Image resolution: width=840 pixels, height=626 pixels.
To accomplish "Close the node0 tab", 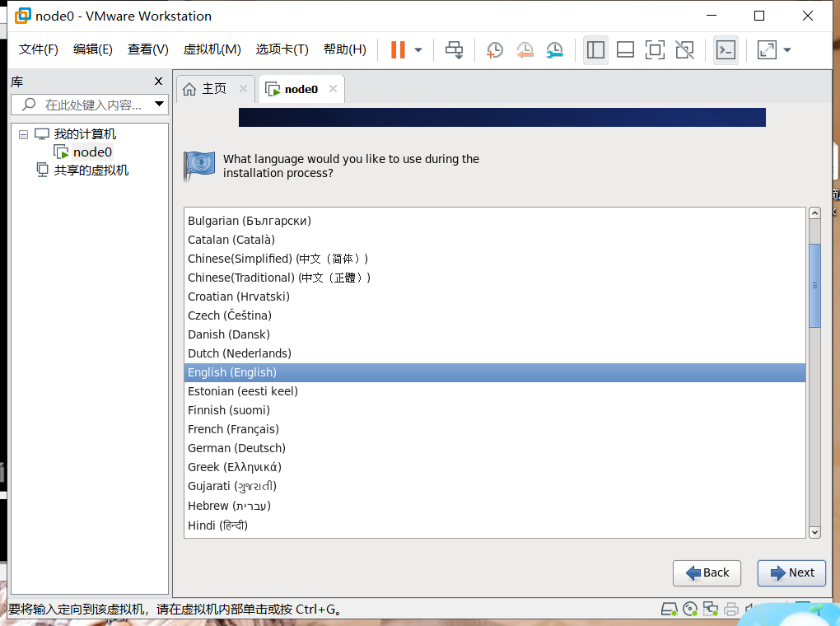I will [x=334, y=88].
